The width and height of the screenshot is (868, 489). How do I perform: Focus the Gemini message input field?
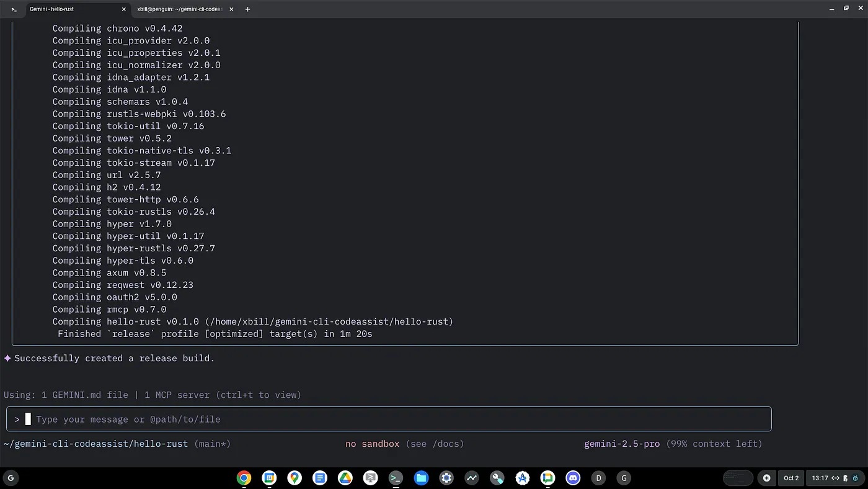pyautogui.click(x=397, y=419)
